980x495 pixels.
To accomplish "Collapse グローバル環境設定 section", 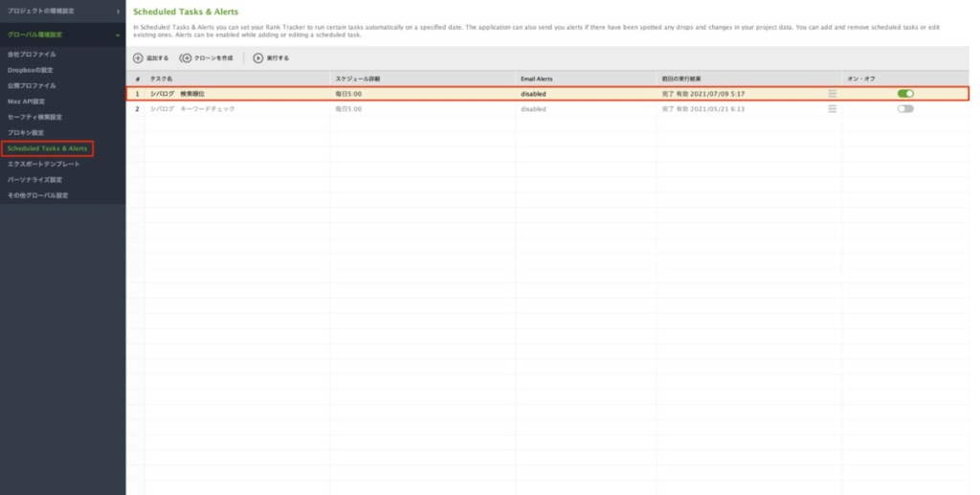I will 62,35.
